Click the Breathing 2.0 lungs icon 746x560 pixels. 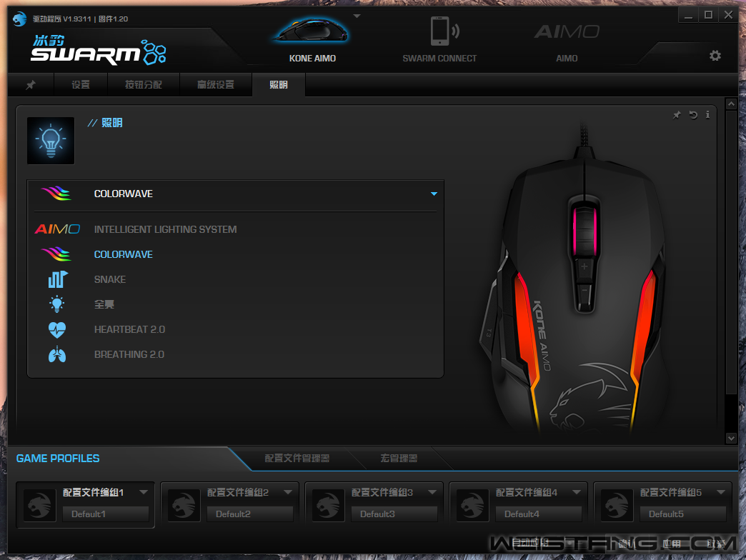click(x=57, y=354)
